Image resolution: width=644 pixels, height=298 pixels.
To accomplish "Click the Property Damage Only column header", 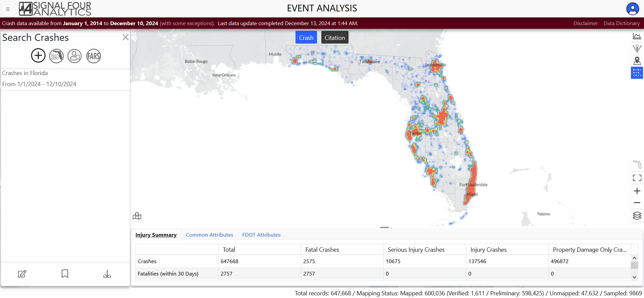I will click(x=590, y=249).
